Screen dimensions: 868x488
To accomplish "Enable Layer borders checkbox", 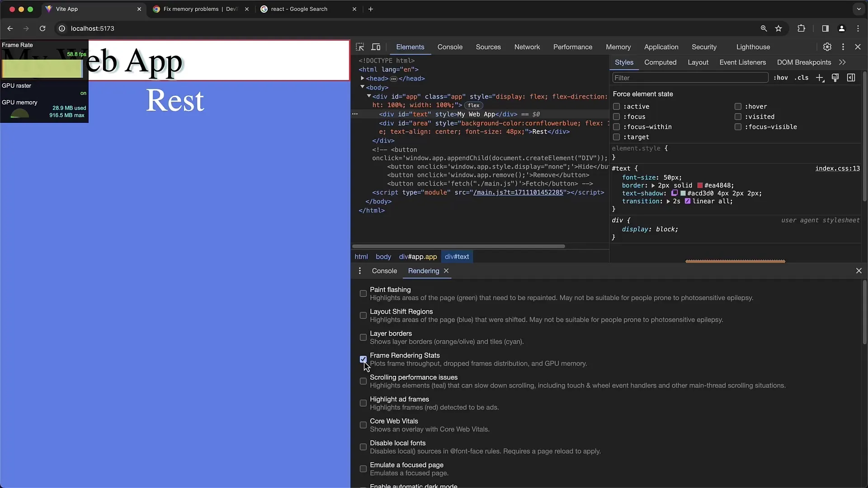I will [363, 338].
